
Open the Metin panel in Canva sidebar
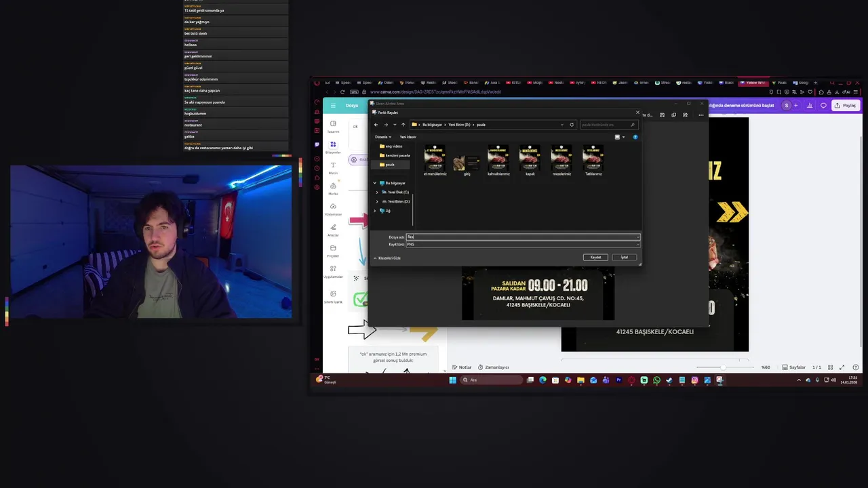pyautogui.click(x=333, y=168)
